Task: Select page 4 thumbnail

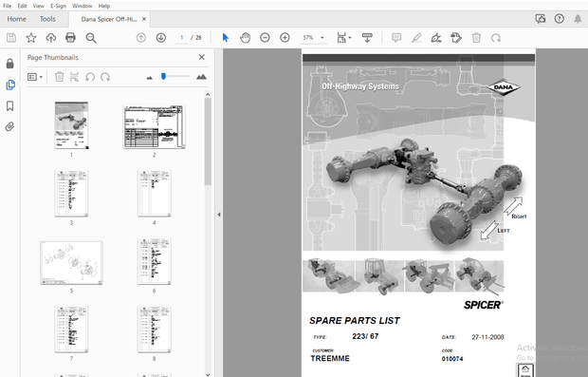Action: [x=155, y=193]
